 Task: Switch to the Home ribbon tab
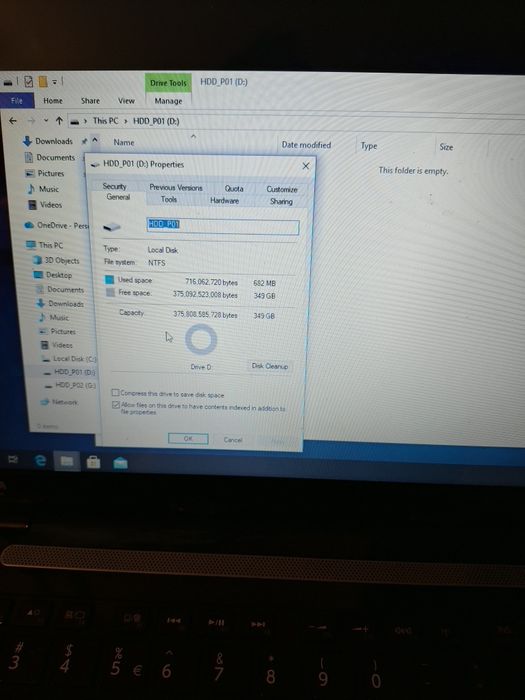(53, 100)
